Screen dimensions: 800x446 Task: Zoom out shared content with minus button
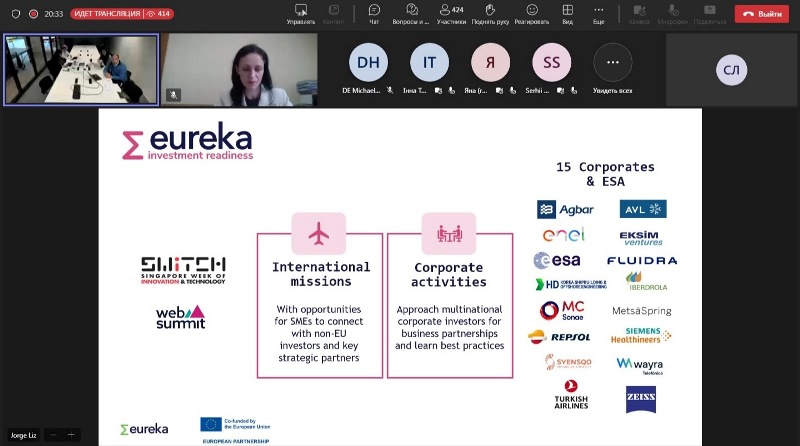click(x=54, y=435)
